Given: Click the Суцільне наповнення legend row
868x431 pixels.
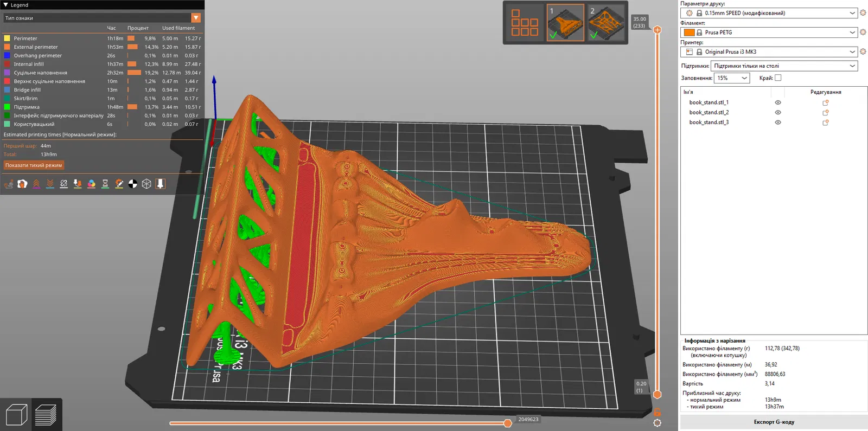Looking at the screenshot, I should pos(102,73).
